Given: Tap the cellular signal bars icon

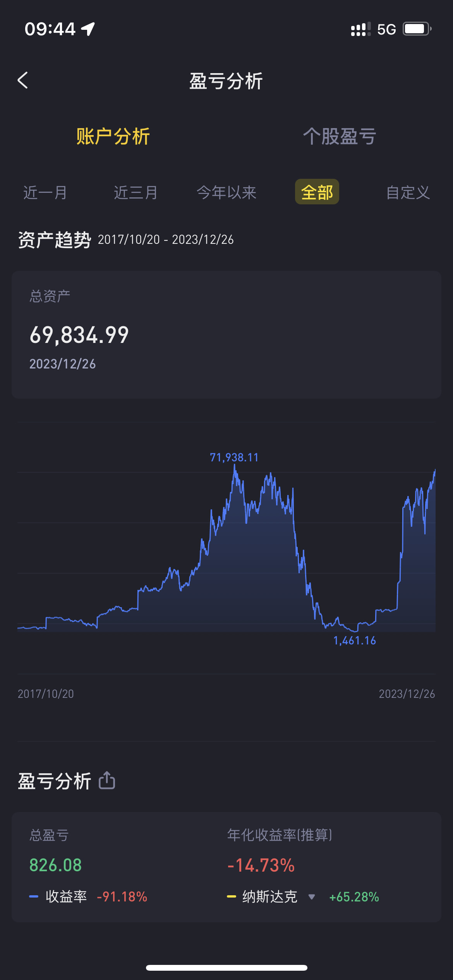Looking at the screenshot, I should 360,29.
